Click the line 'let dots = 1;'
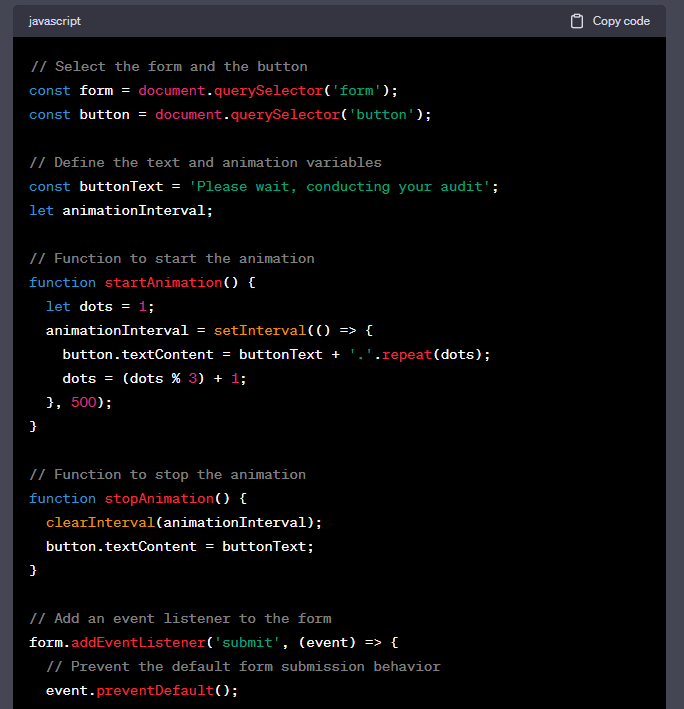This screenshot has height=709, width=684. 100,307
